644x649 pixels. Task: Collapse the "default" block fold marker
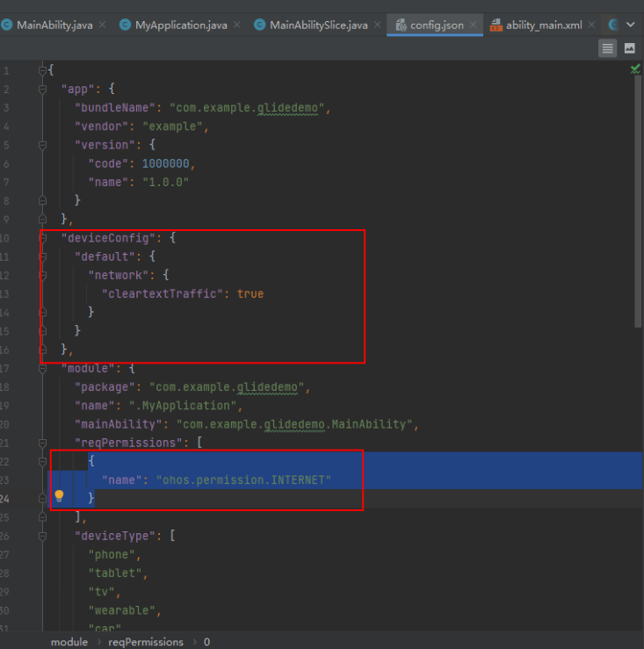tap(43, 256)
